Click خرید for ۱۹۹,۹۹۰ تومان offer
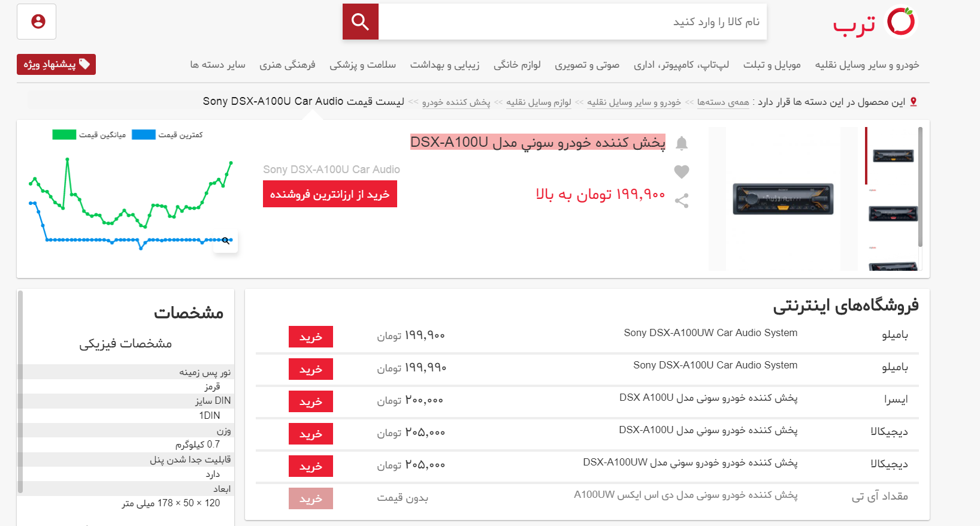980x526 pixels. point(311,370)
